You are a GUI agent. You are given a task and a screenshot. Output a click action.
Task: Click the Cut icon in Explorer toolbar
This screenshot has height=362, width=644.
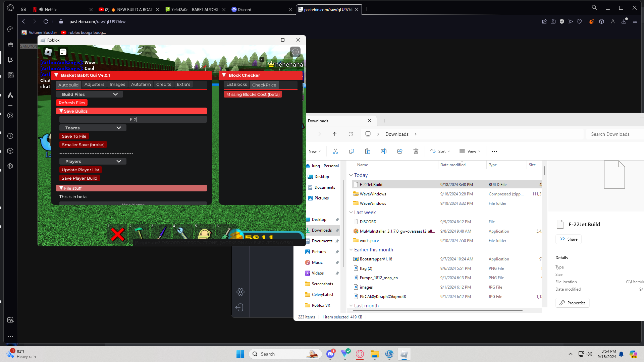click(x=335, y=152)
